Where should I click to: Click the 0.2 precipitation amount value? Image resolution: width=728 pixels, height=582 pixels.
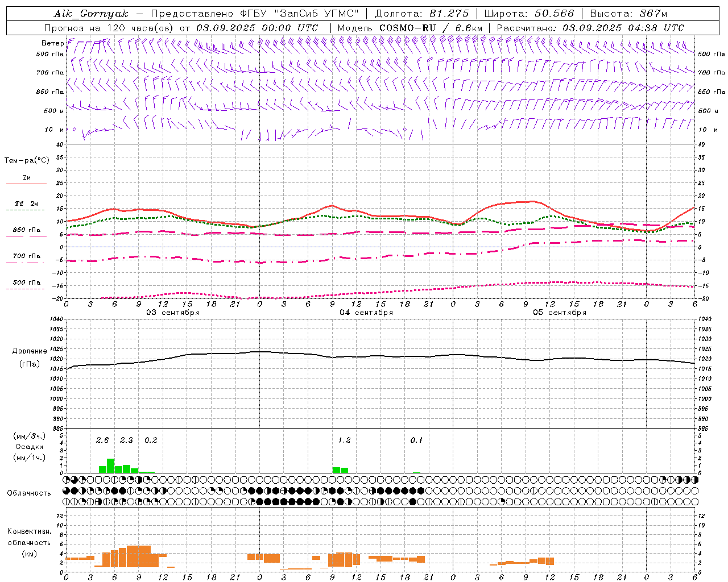point(151,440)
